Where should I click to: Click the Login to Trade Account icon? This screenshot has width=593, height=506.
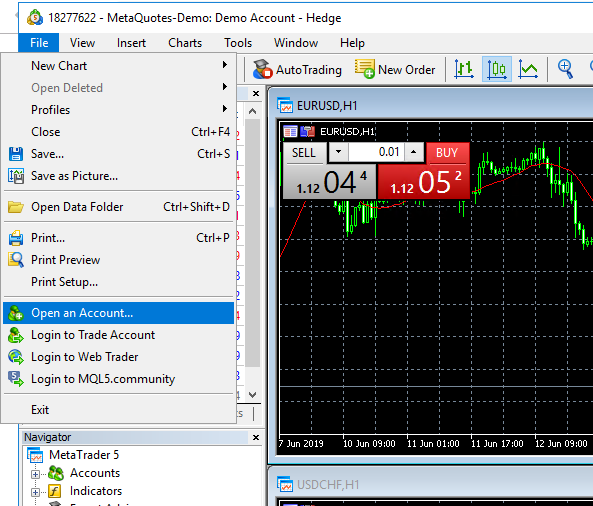point(16,335)
